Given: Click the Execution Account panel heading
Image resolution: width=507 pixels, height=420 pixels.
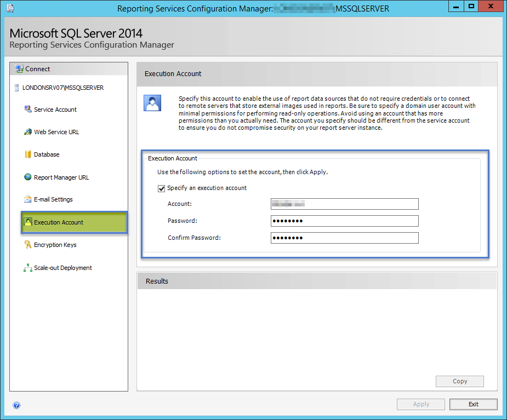Looking at the screenshot, I should (173, 74).
